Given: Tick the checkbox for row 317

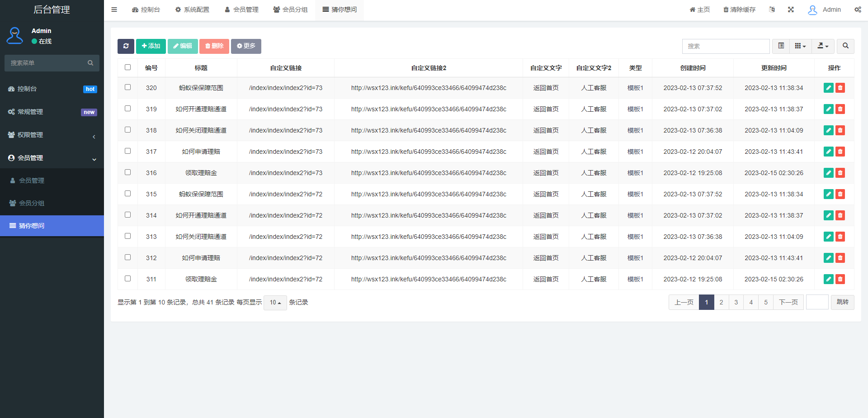Looking at the screenshot, I should (127, 151).
